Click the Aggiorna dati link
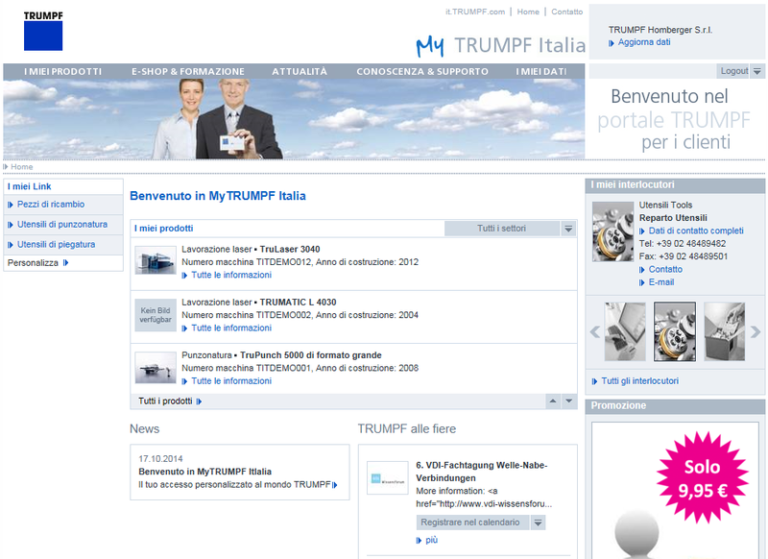 (644, 42)
